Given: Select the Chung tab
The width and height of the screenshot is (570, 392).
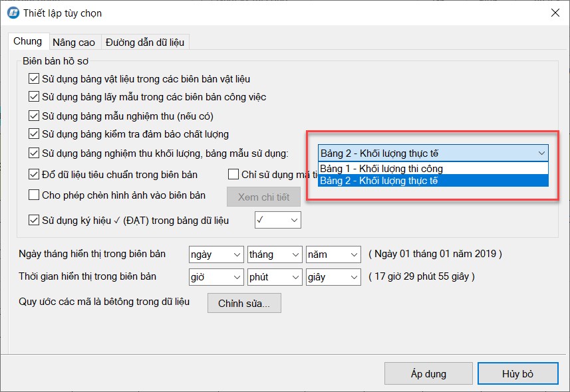Looking at the screenshot, I should [28, 41].
